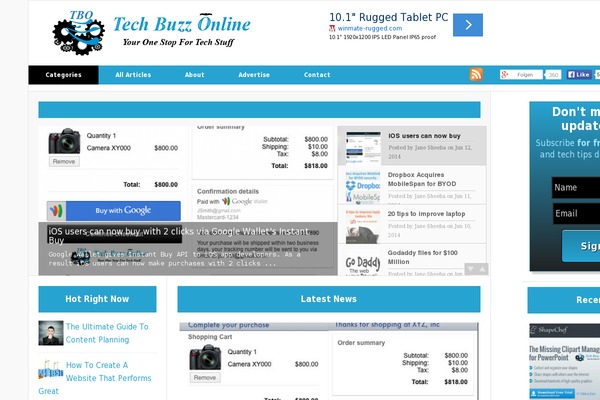Open the RSS feed icon

pyautogui.click(x=476, y=74)
